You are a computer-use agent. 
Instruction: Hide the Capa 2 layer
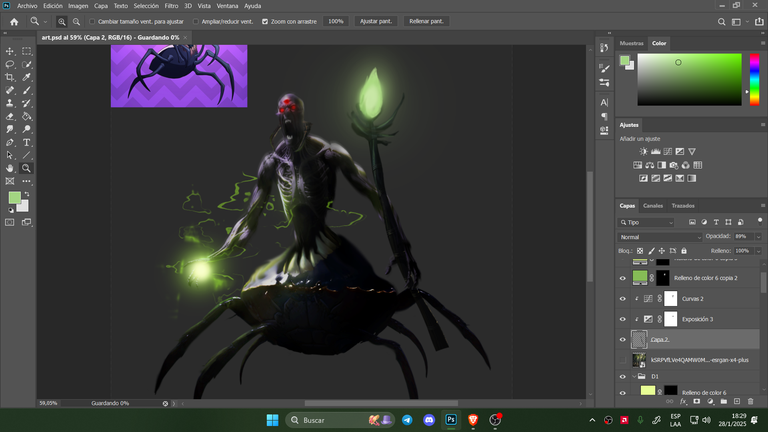623,339
